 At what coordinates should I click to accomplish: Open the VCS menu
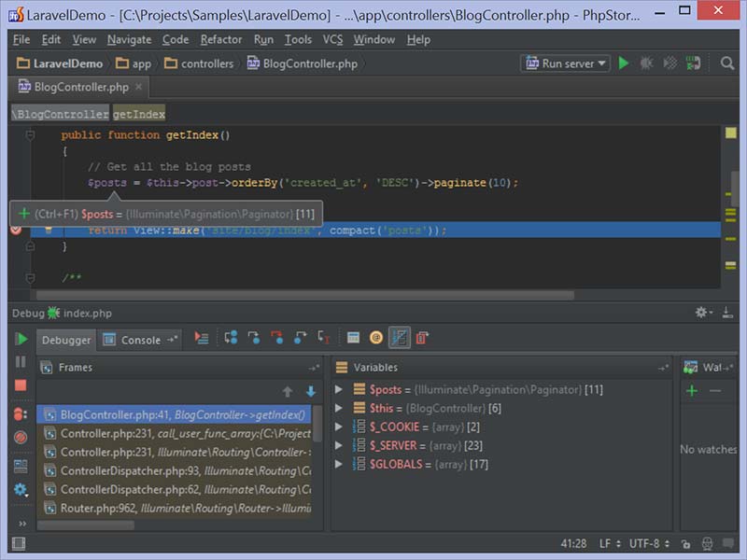pos(332,39)
